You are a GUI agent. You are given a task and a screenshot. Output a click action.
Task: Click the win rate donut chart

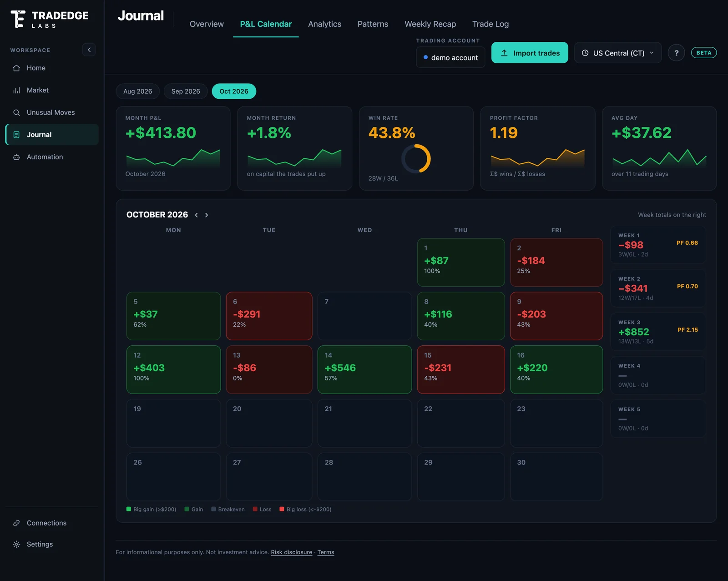[416, 159]
